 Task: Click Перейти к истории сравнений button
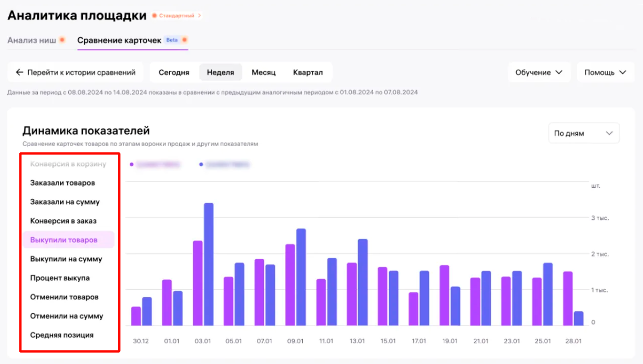(75, 73)
